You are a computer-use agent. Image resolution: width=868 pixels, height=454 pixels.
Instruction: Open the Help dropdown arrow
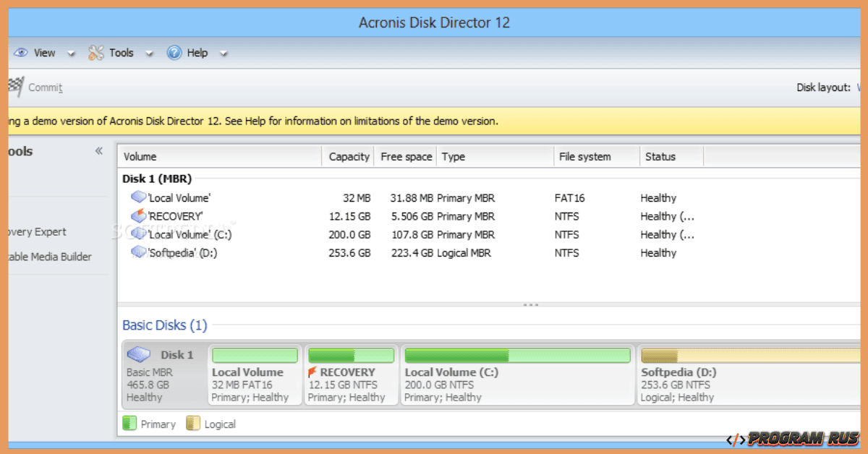(224, 53)
